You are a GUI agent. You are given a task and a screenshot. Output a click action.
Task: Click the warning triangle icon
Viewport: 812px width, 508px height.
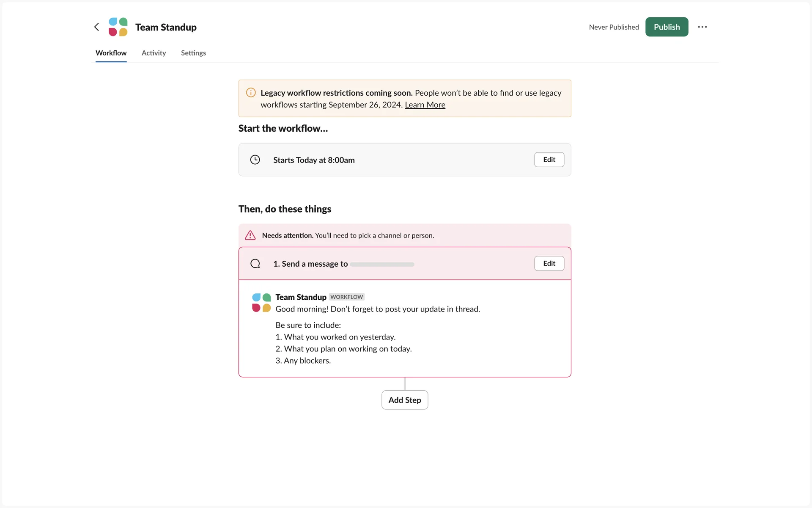250,235
